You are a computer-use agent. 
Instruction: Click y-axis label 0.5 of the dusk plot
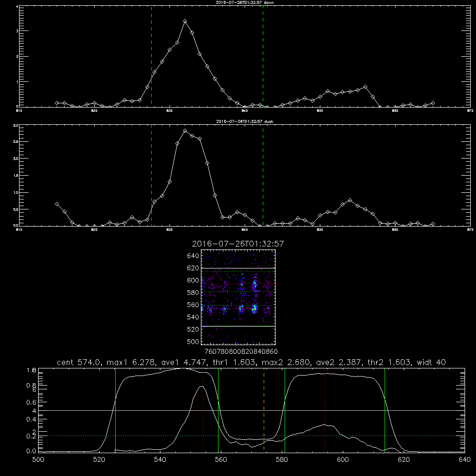click(x=16, y=209)
